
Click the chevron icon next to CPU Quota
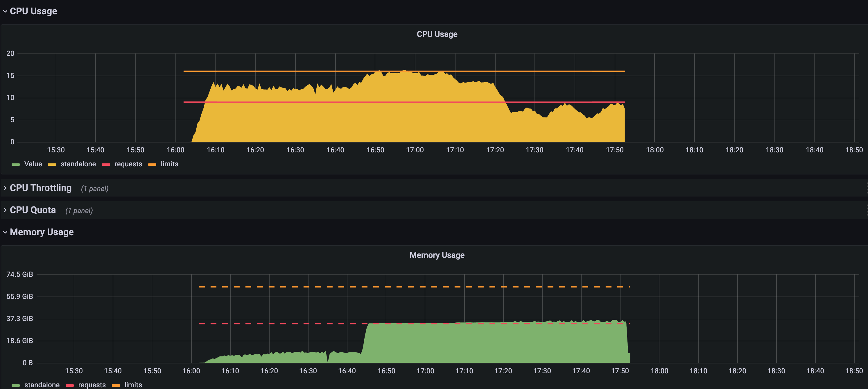tap(6, 210)
